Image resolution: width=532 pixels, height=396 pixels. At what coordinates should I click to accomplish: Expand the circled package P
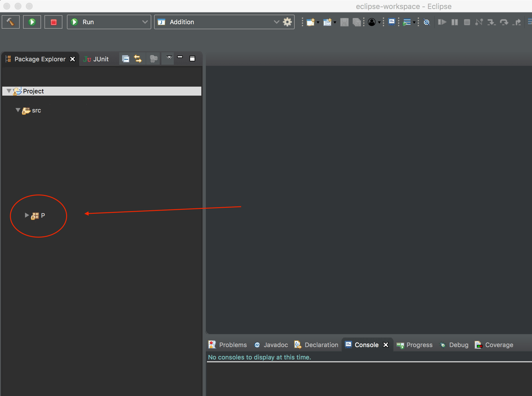coord(26,215)
